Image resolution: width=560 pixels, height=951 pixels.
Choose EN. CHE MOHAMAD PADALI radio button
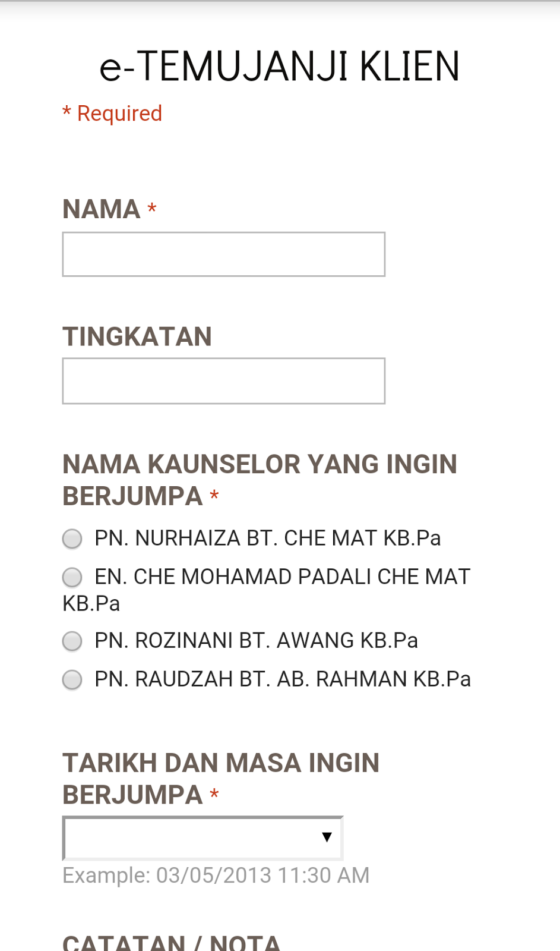click(x=72, y=577)
